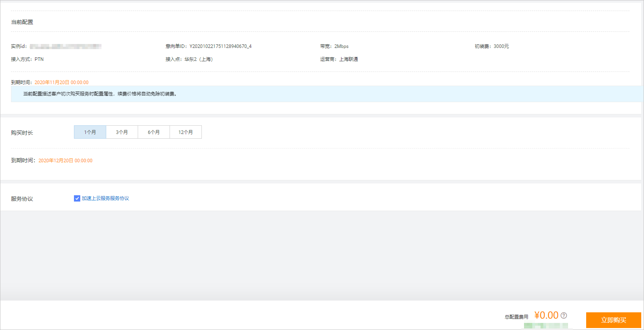The width and height of the screenshot is (644, 330).
Task: Click the new expiry date 2020年12月20日 00:00:00
Action: point(65,161)
